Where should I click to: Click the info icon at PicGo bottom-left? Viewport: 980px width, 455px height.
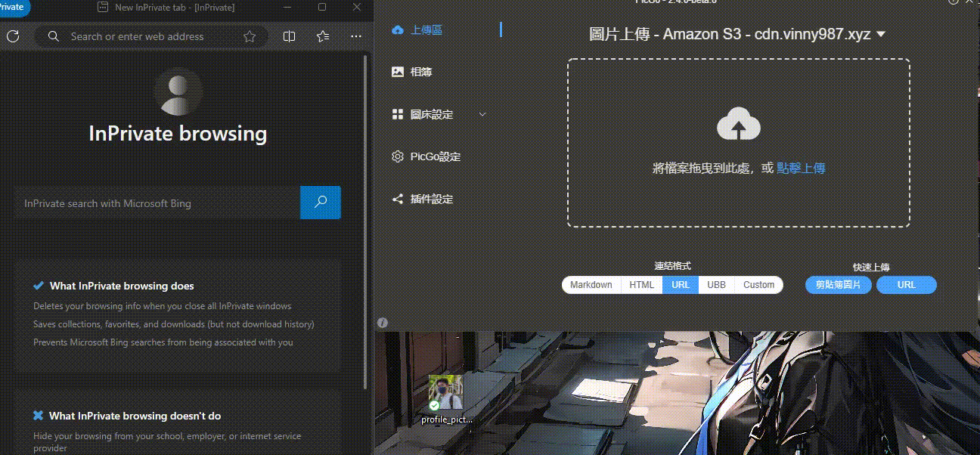pyautogui.click(x=383, y=323)
